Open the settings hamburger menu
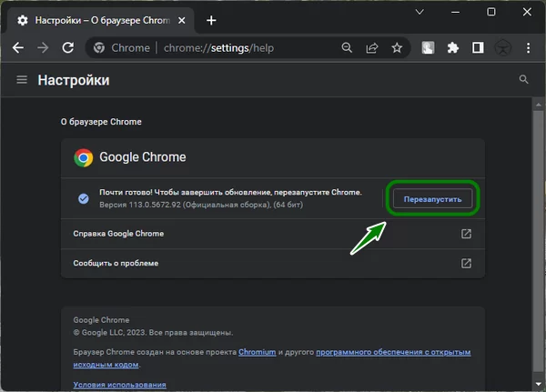The width and height of the screenshot is (546, 392). (22, 80)
